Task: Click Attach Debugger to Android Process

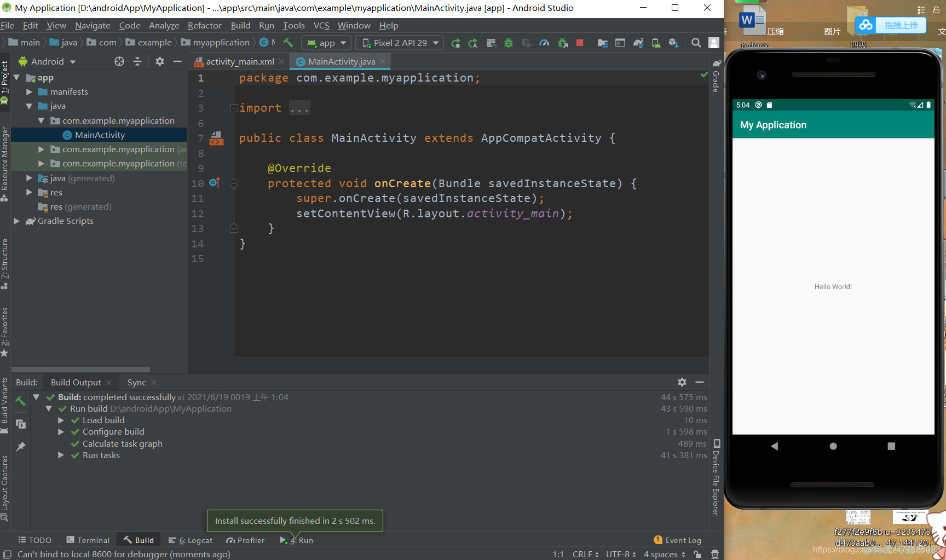Action: (562, 43)
